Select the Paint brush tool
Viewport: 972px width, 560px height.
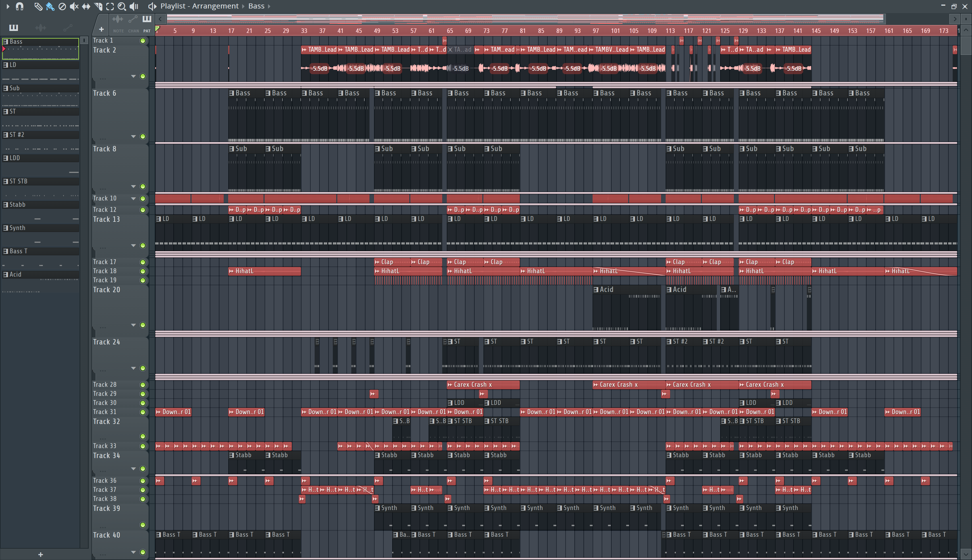[50, 6]
